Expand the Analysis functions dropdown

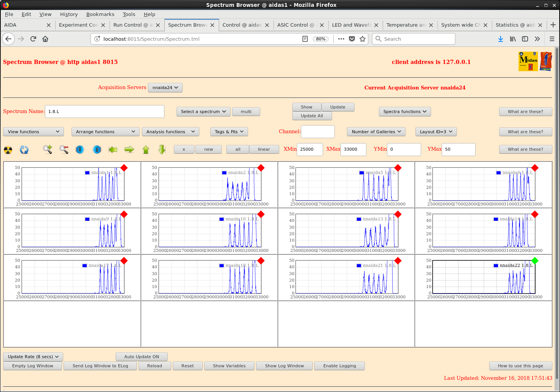pyautogui.click(x=170, y=132)
